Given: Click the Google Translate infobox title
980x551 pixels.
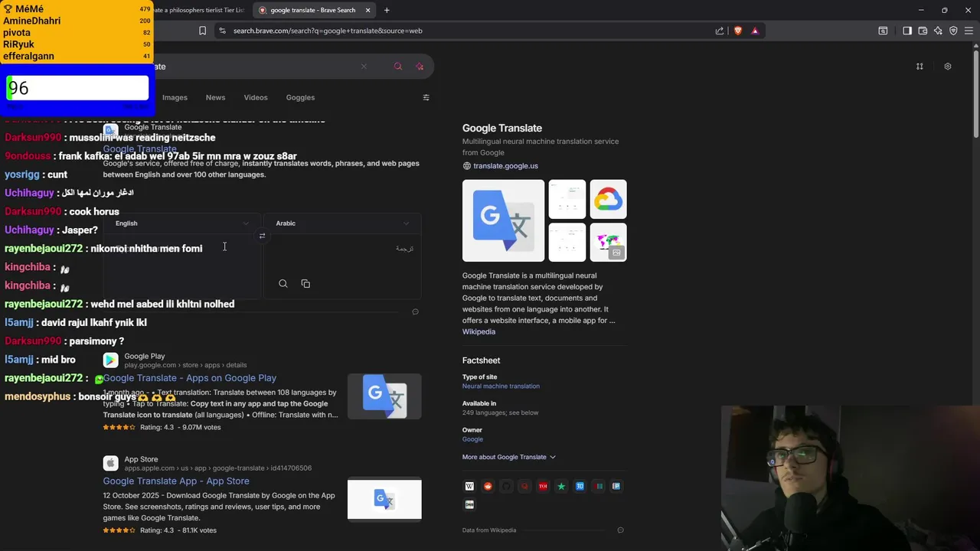Looking at the screenshot, I should click(502, 129).
